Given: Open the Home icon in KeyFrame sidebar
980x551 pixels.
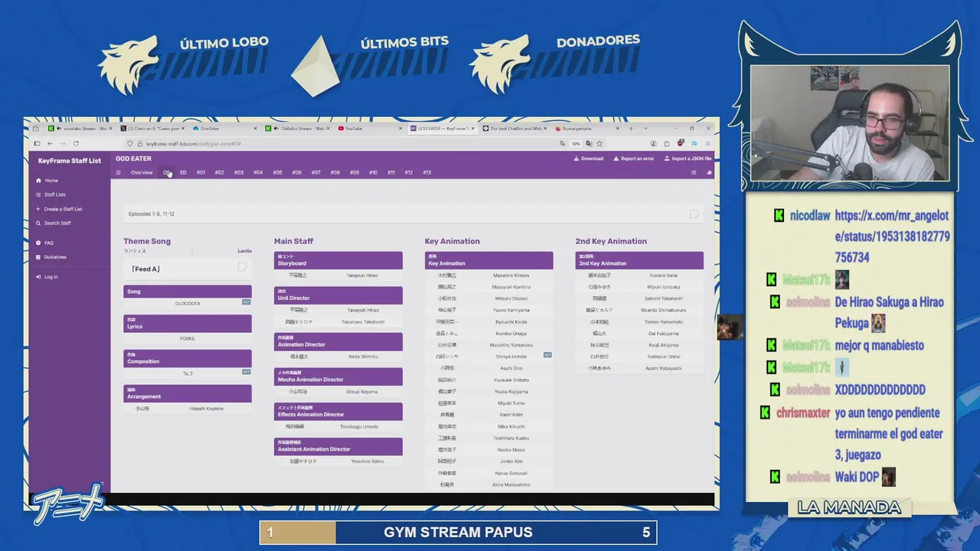Looking at the screenshot, I should tap(38, 181).
